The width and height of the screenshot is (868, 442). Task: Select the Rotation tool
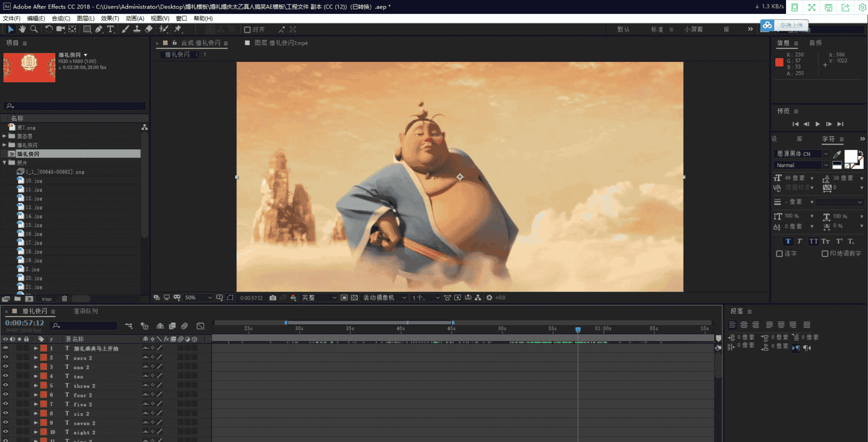click(49, 29)
